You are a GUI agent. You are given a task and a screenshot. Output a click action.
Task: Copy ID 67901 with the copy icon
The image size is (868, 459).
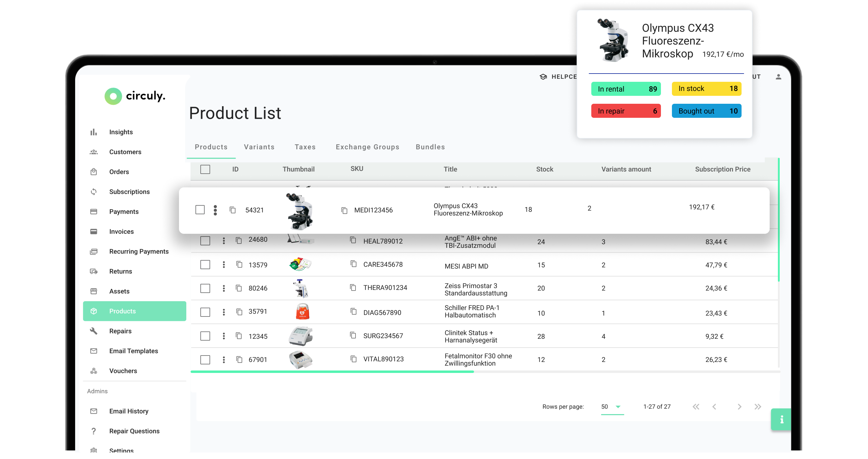(239, 359)
